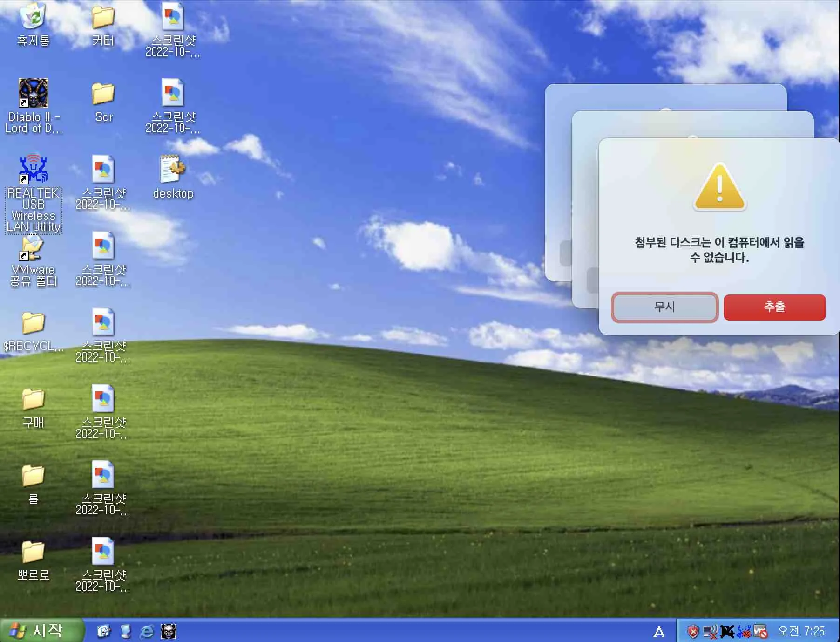
Task: Select the 휴지통 Recycle Bin icon
Action: coord(33,25)
